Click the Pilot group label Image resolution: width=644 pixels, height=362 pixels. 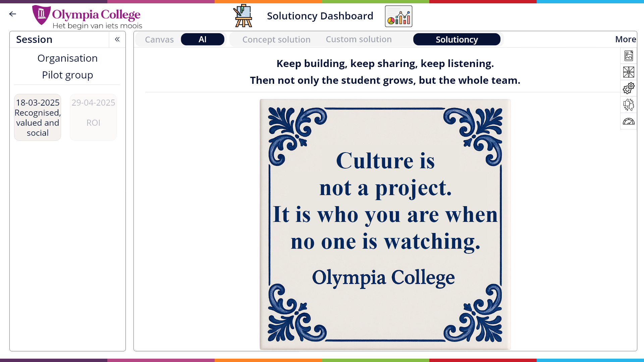click(67, 75)
